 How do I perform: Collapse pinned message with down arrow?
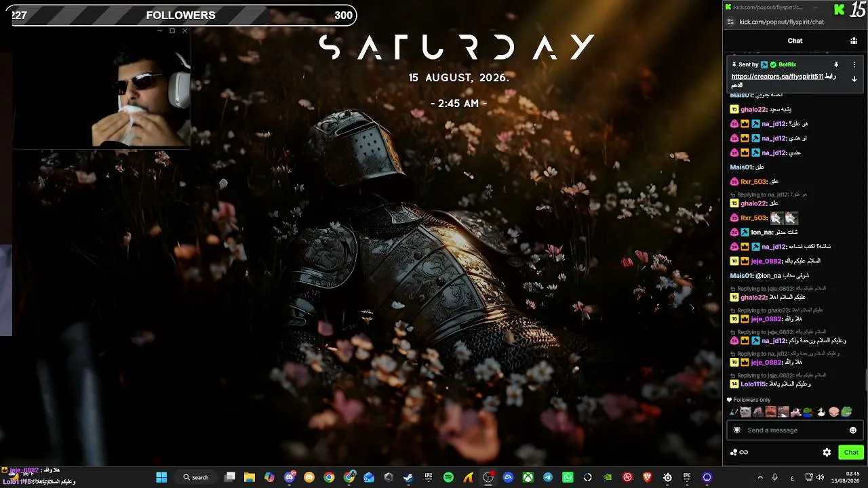854,79
